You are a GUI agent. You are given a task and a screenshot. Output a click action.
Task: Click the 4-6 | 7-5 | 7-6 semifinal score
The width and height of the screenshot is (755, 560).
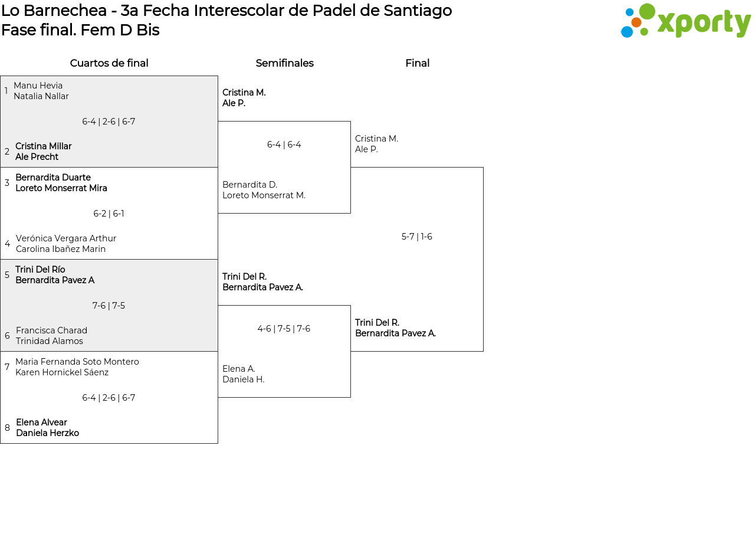coord(284,329)
